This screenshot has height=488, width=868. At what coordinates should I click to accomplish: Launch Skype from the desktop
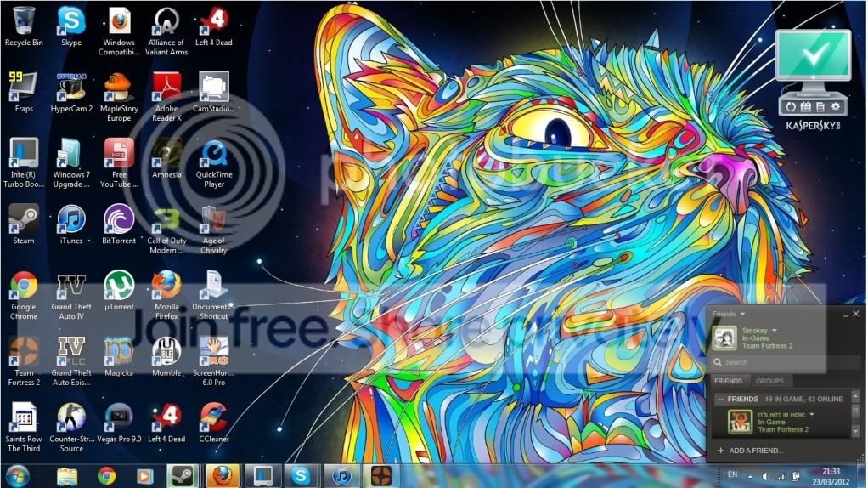(71, 26)
